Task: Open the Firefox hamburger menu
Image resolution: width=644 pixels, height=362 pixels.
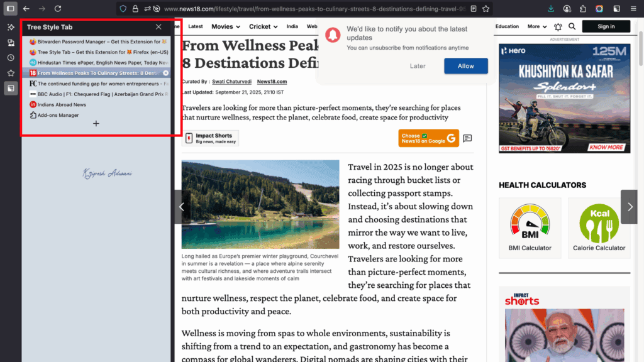Action: (632, 8)
